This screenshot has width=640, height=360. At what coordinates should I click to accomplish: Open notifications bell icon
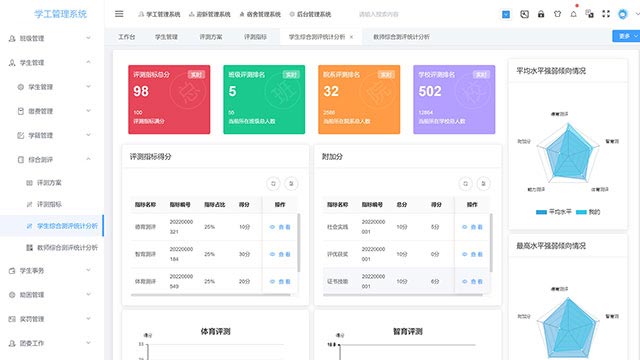pyautogui.click(x=573, y=14)
